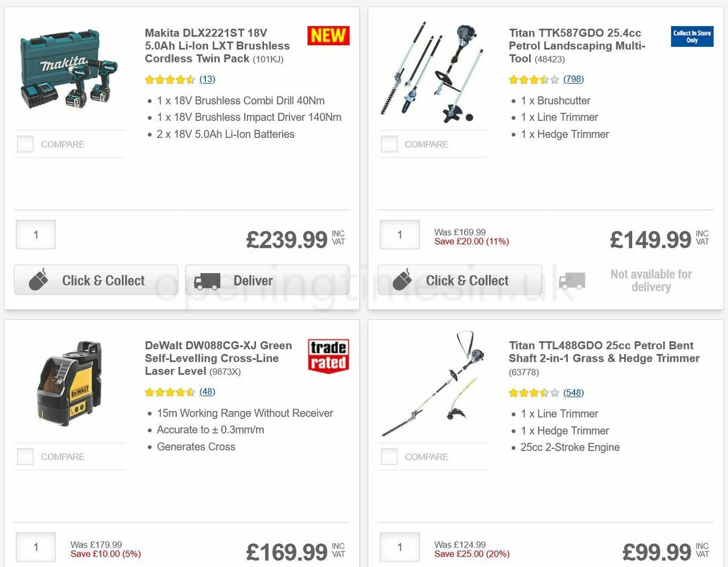This screenshot has width=728, height=567.
Task: Toggle Compare for Titan grass & hedge trimmer
Action: (389, 456)
